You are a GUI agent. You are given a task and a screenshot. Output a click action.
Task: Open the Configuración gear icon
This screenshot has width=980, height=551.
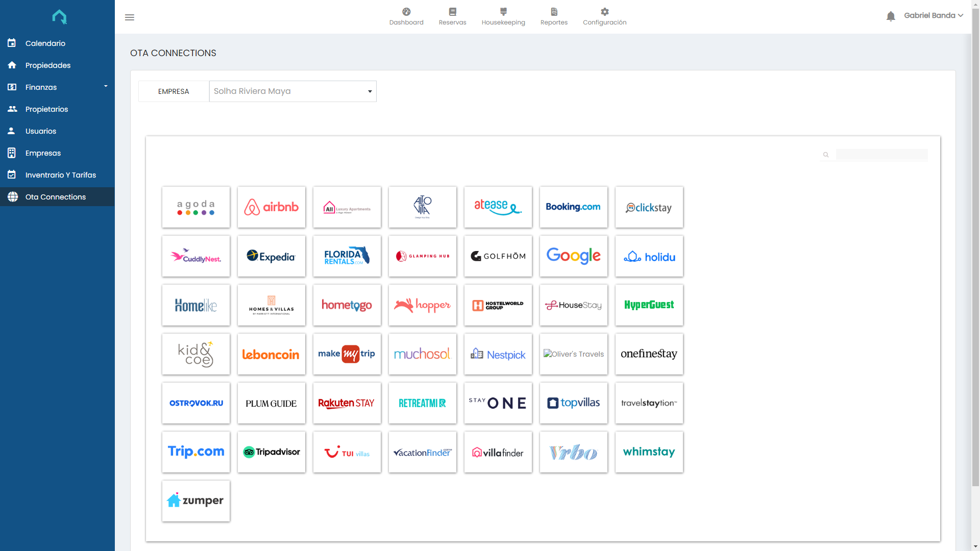coord(605,12)
